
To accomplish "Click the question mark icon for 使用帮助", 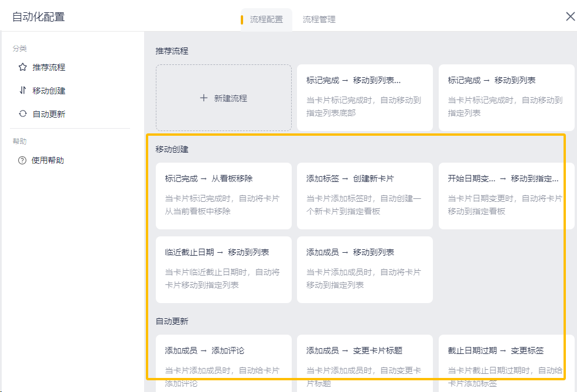I will pyautogui.click(x=22, y=161).
